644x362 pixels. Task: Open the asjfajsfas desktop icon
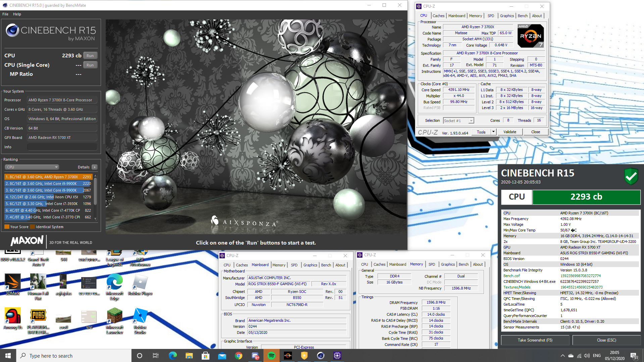63,285
